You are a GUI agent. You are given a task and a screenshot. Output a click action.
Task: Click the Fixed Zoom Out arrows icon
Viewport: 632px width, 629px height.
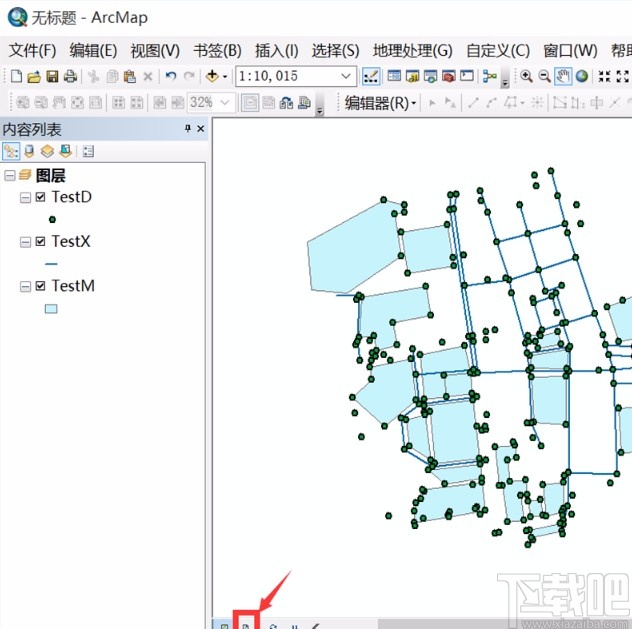click(x=623, y=76)
